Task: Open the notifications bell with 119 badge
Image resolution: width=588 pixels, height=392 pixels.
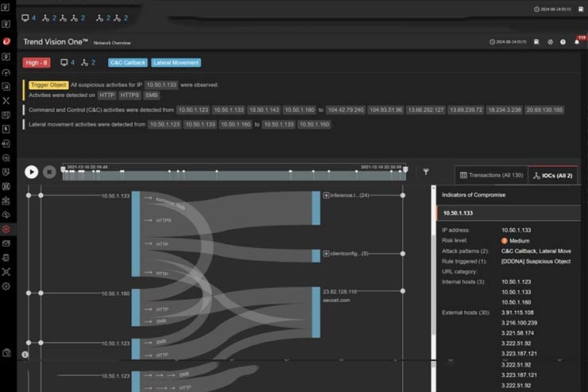Action: (x=576, y=41)
